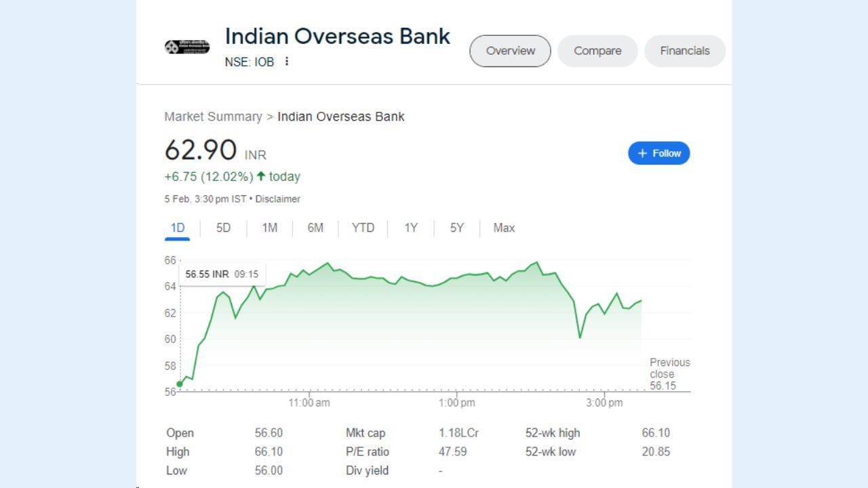Image resolution: width=868 pixels, height=488 pixels.
Task: Click the 1:00 pm point on chart axis
Action: coord(456,403)
